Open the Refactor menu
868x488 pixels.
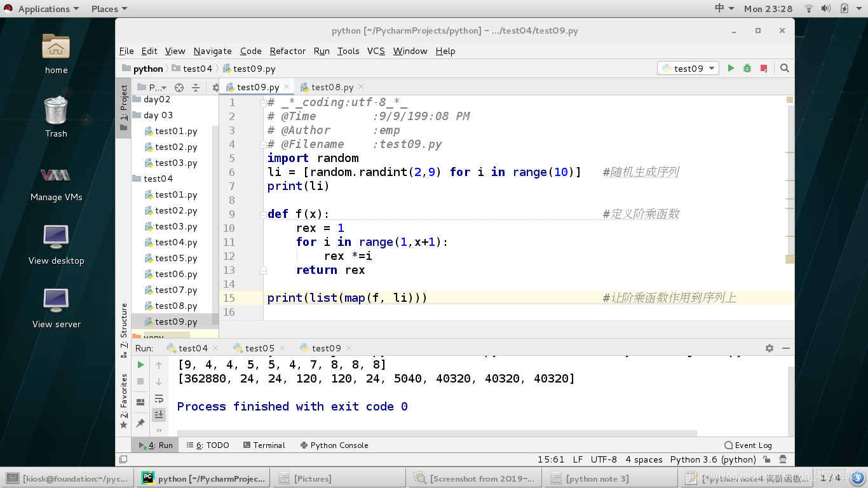pyautogui.click(x=287, y=51)
